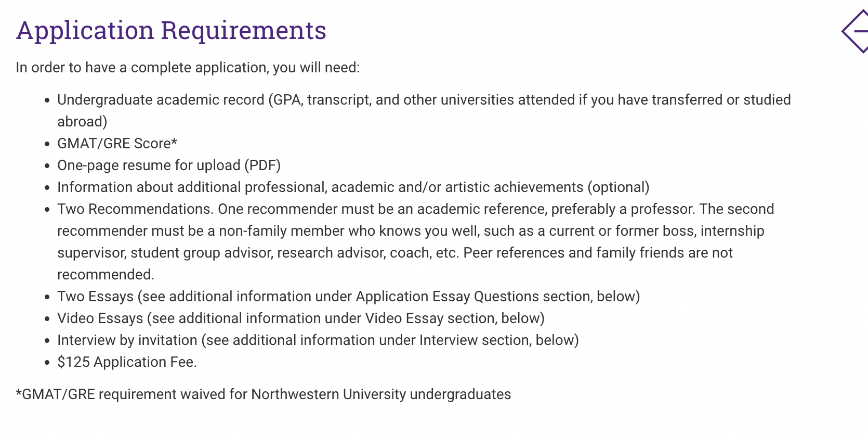This screenshot has width=868, height=435.
Task: Click 'Northwestern University' in the footnote
Action: [328, 394]
